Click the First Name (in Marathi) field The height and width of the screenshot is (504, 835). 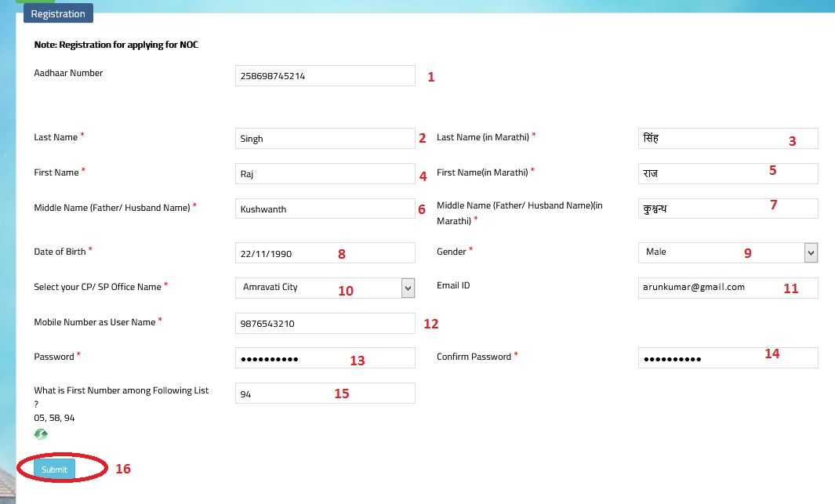tap(728, 174)
